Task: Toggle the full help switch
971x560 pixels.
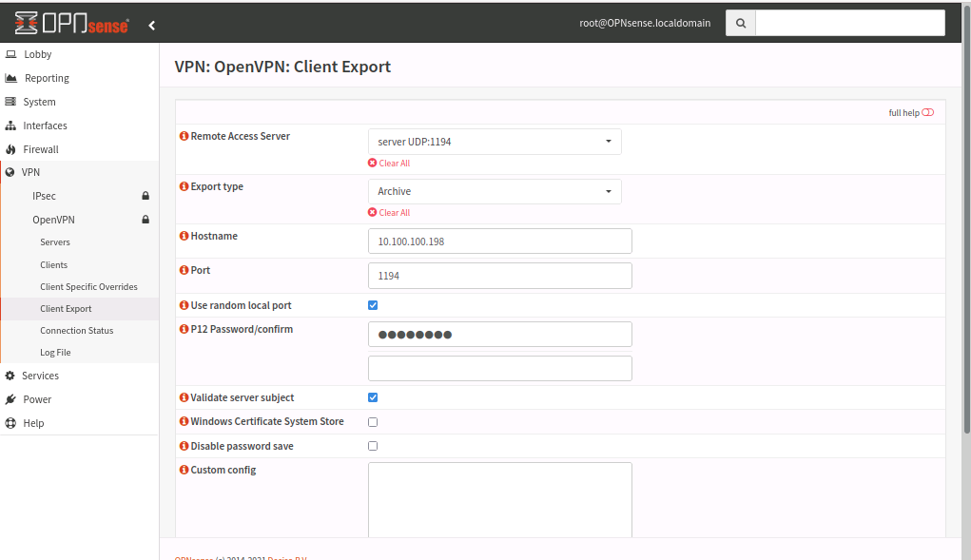Action: click(x=927, y=112)
